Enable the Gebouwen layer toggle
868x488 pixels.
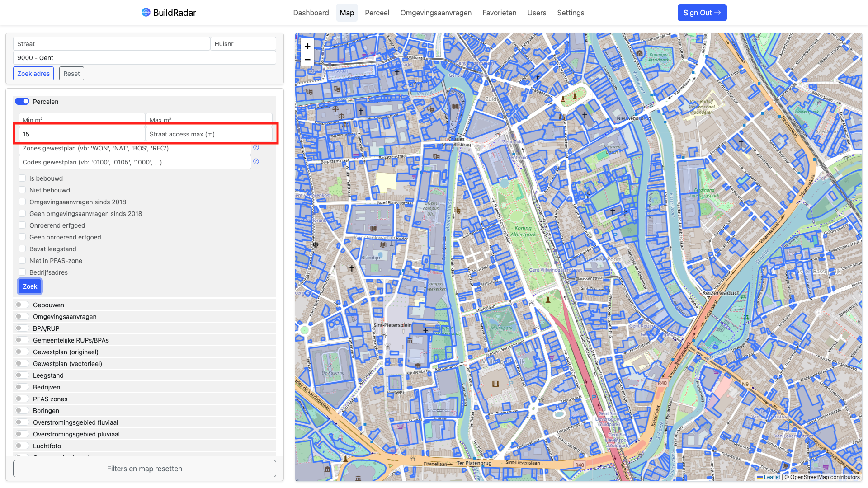[x=22, y=305]
